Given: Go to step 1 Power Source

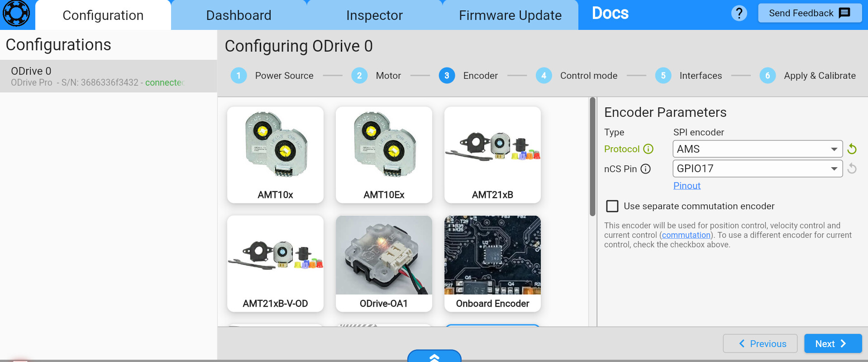Looking at the screenshot, I should pyautogui.click(x=272, y=76).
